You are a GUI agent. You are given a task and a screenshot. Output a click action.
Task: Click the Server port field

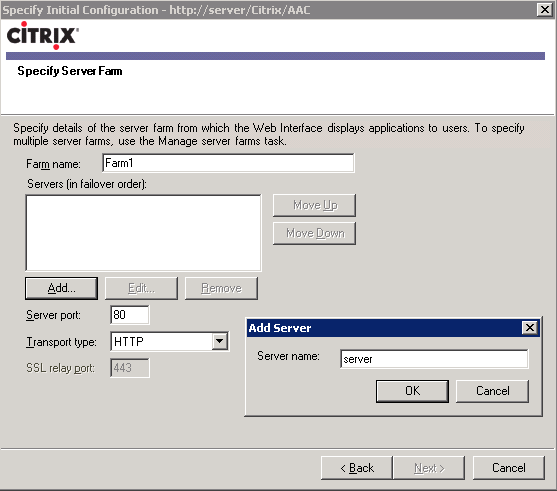coord(130,315)
